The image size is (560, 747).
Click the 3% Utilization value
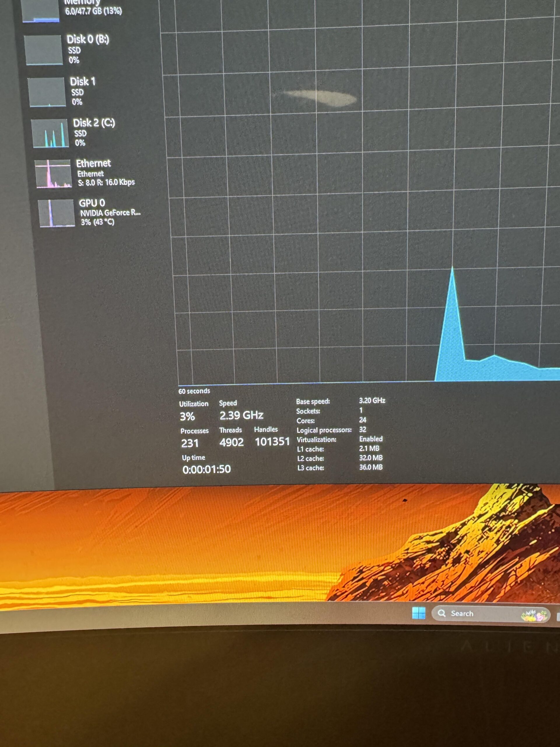pos(187,416)
